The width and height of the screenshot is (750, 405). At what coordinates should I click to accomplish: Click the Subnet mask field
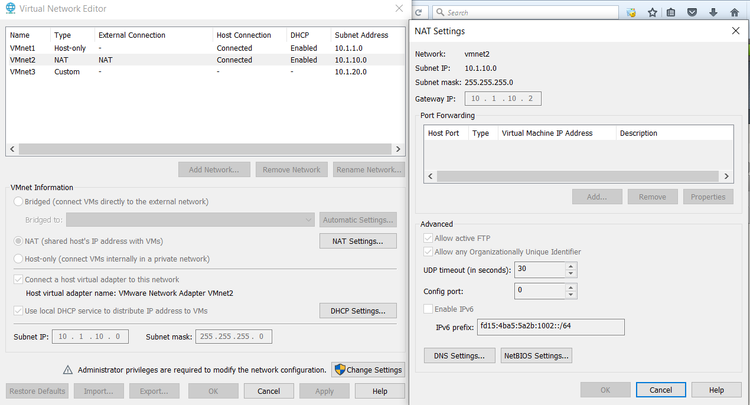233,337
